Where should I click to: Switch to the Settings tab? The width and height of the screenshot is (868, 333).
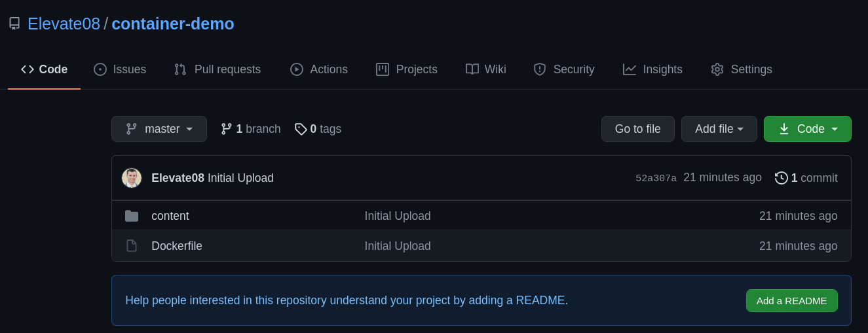742,69
